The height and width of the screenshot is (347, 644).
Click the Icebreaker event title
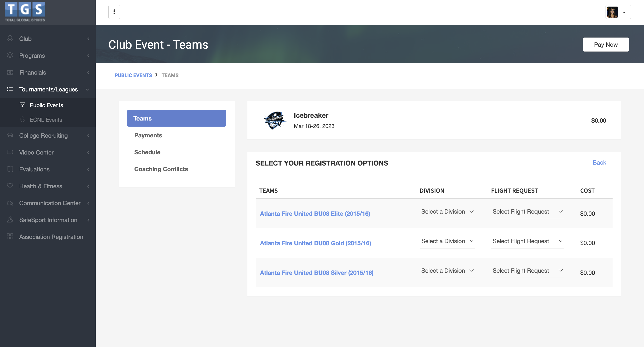(x=311, y=115)
